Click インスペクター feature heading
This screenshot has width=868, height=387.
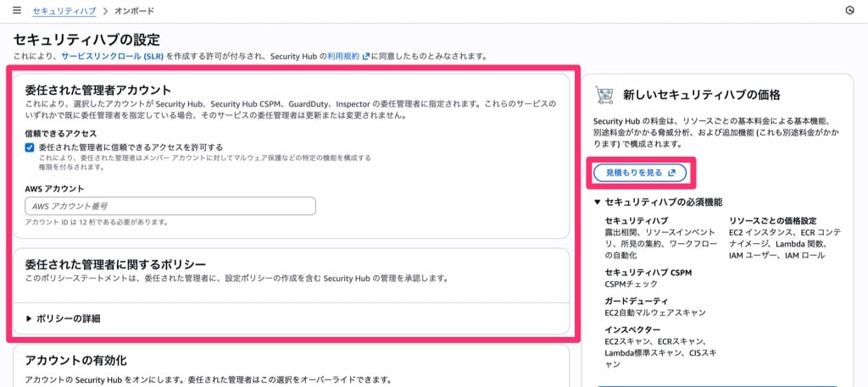[x=632, y=330]
